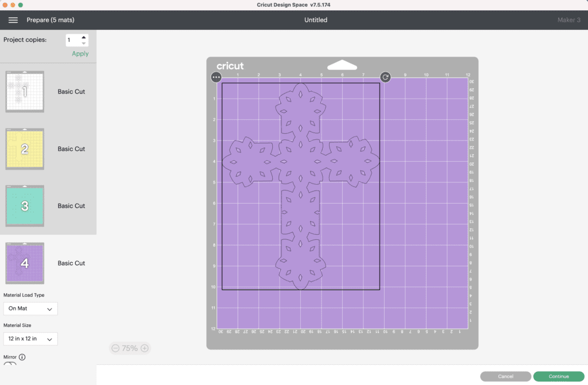This screenshot has width=588, height=385.
Task: Select mat 4 purple thumbnail
Action: (25, 263)
